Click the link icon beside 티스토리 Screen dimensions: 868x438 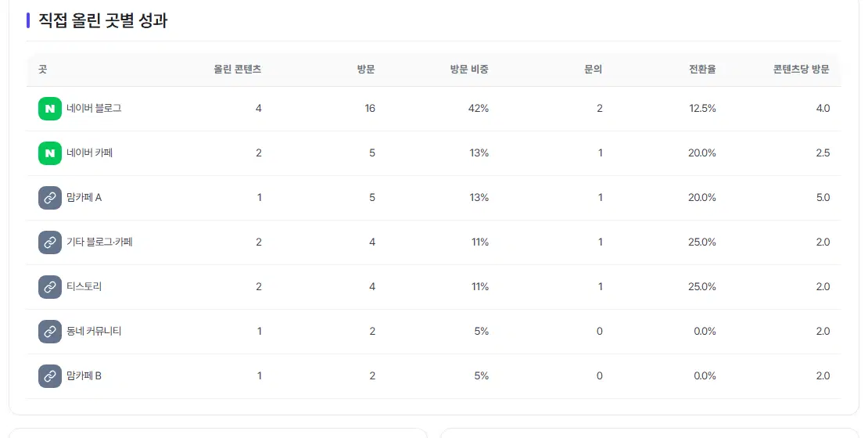[50, 287]
